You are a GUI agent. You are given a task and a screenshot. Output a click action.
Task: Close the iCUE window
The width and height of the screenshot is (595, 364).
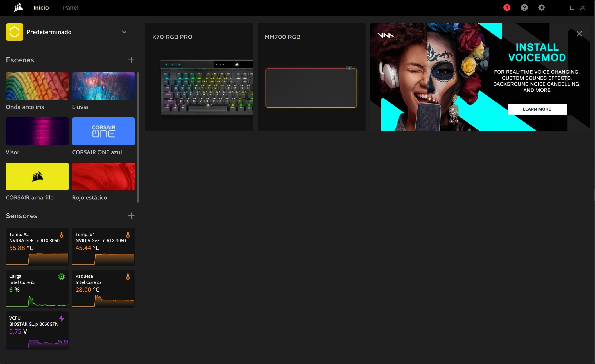click(x=583, y=8)
